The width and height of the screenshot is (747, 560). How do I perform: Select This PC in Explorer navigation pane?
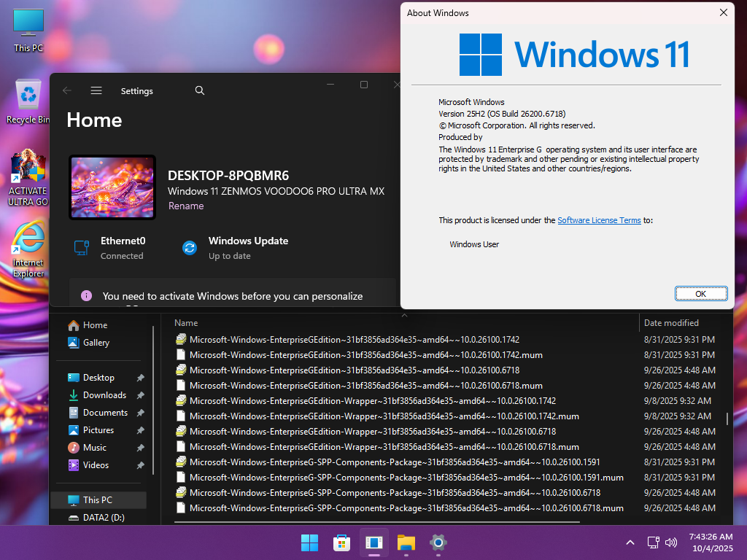98,500
